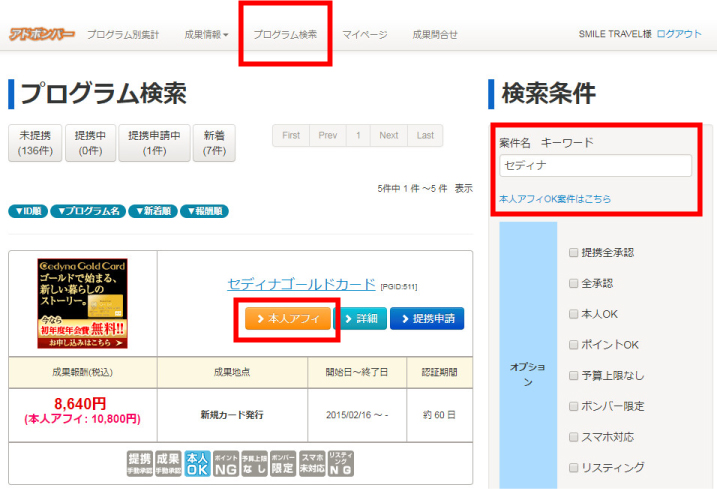Screen dimensions: 717x489
Task: Click the (本人アフィ: 10,800円) text
Action: coord(82,419)
